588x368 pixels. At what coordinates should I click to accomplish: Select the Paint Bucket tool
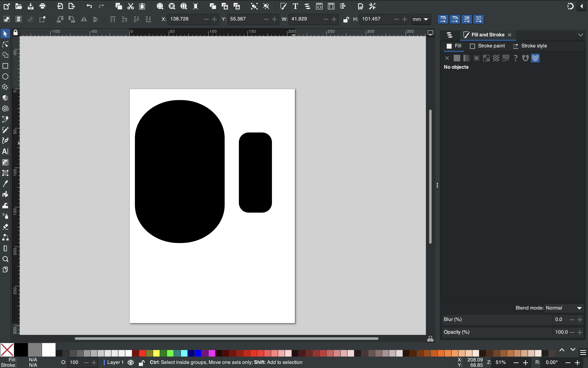click(5, 194)
